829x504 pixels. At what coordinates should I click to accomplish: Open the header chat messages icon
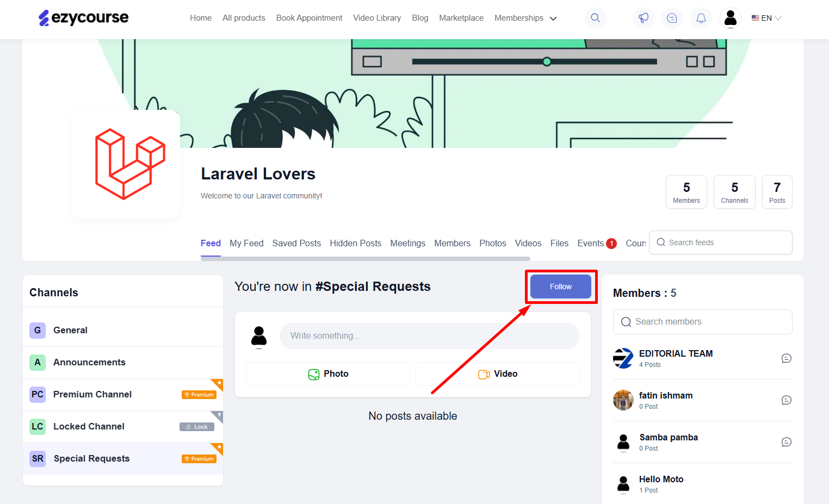click(x=672, y=18)
